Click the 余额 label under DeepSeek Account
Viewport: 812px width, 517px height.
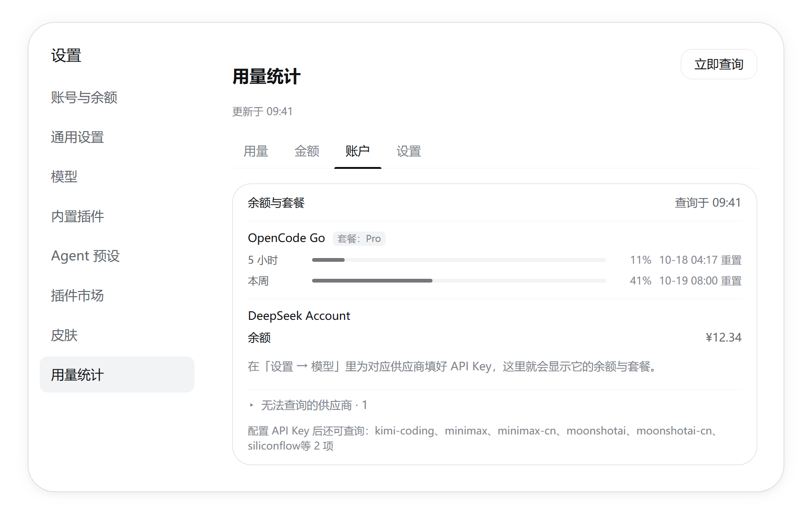(259, 338)
